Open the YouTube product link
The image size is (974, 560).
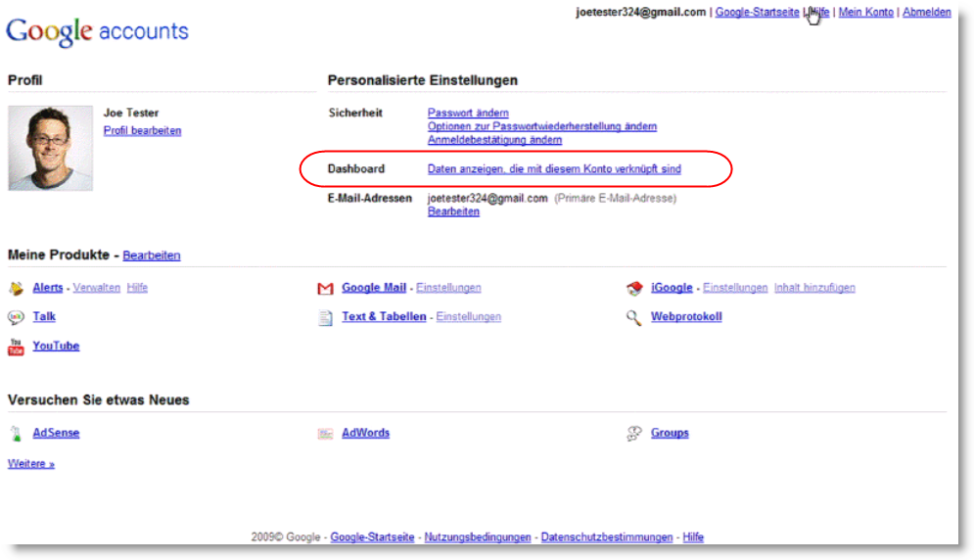click(56, 346)
